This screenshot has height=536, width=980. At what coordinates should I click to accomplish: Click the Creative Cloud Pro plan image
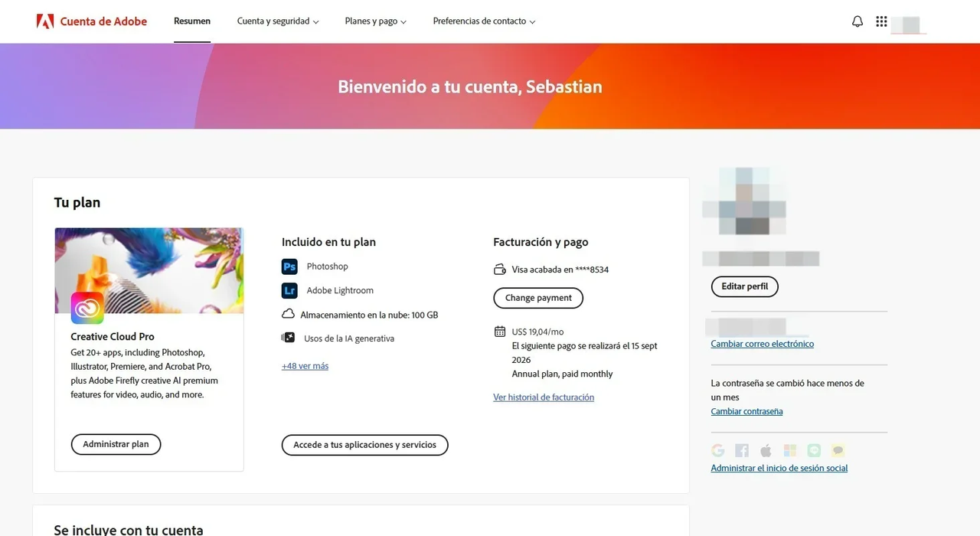pos(149,270)
